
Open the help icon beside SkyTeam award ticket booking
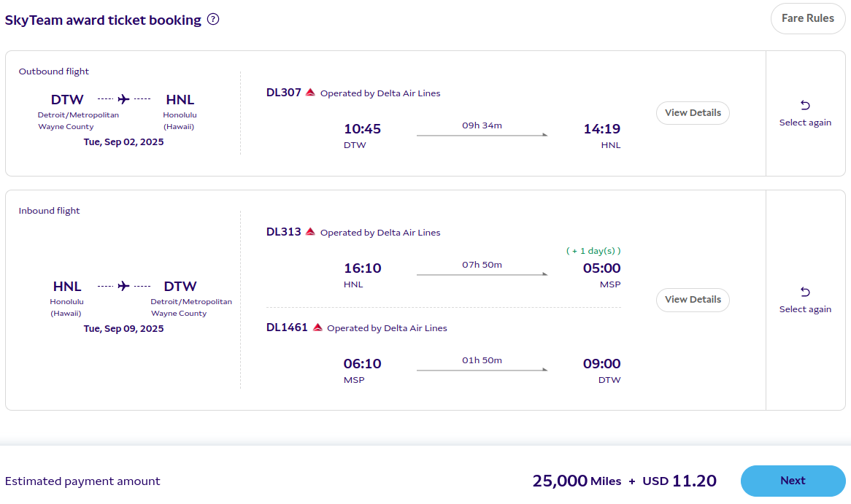point(213,20)
